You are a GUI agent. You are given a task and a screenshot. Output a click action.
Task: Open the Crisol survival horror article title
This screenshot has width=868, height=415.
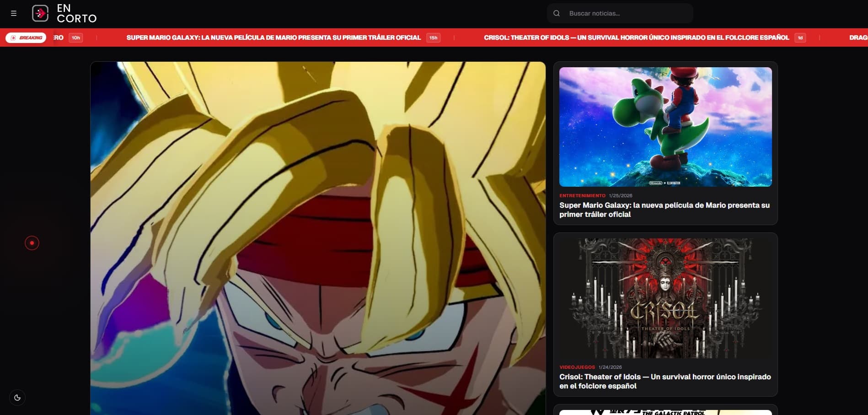(665, 381)
